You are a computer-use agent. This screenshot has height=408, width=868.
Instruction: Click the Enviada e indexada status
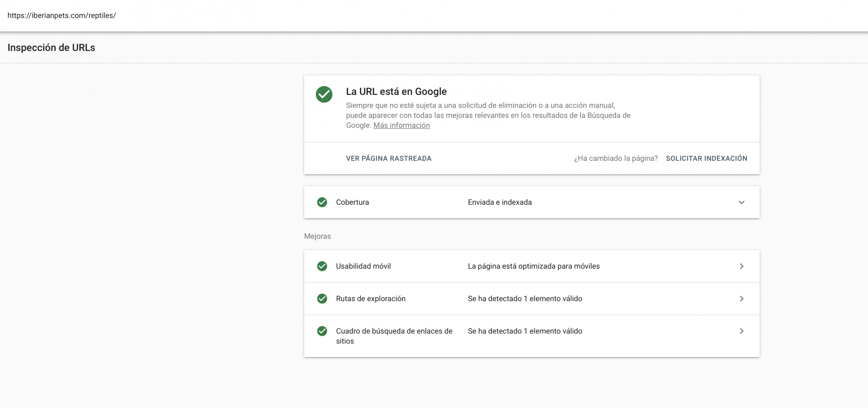[500, 202]
